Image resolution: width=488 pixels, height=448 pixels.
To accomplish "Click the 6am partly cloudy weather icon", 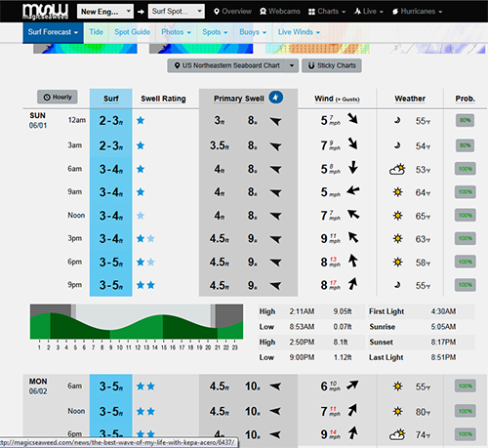I will click(x=397, y=170).
